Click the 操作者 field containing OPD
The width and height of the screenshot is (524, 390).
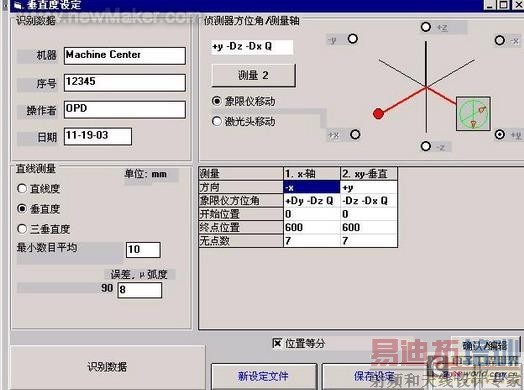125,110
